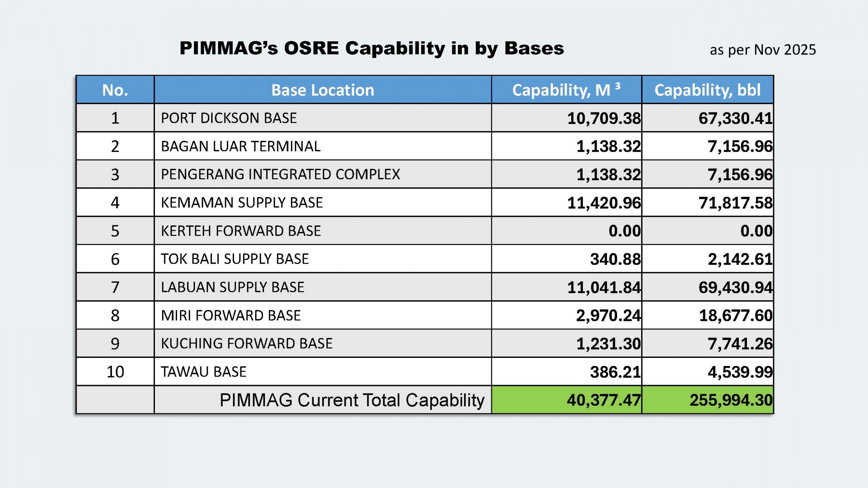Click the 71,817.58 bbl value
The width and height of the screenshot is (868, 488).
click(x=735, y=203)
